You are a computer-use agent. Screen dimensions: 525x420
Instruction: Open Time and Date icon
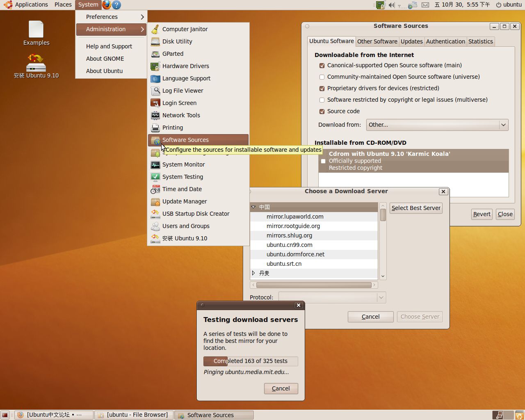pos(155,189)
